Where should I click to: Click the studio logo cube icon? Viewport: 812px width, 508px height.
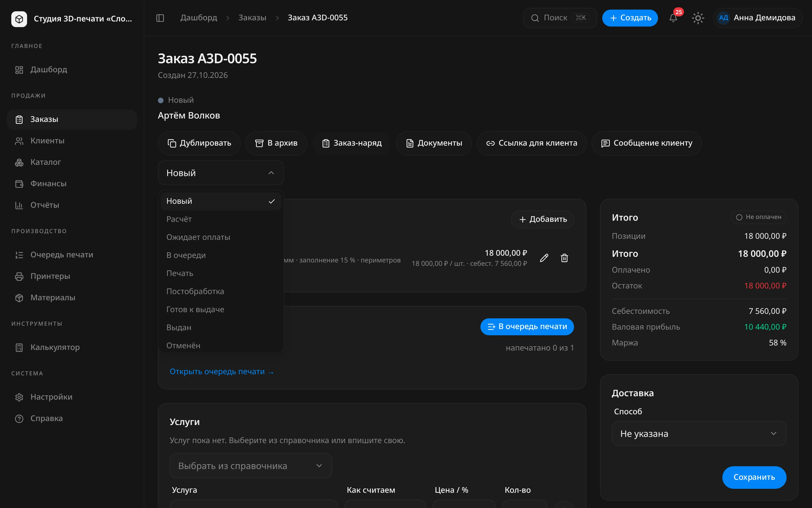[x=19, y=19]
